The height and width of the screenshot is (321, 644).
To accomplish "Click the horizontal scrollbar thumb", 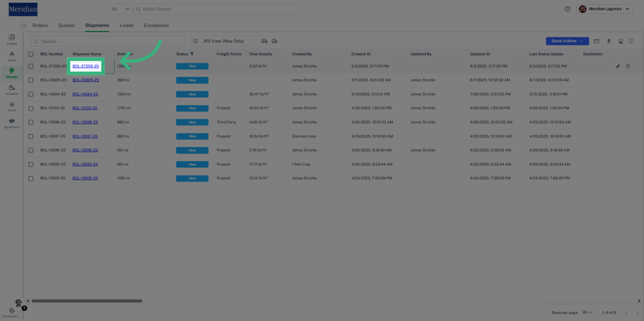I will point(87,301).
